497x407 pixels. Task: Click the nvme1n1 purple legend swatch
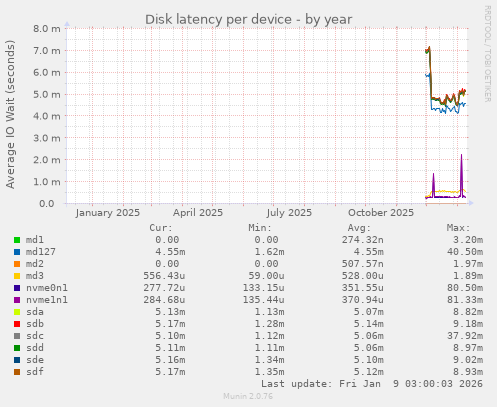17,300
